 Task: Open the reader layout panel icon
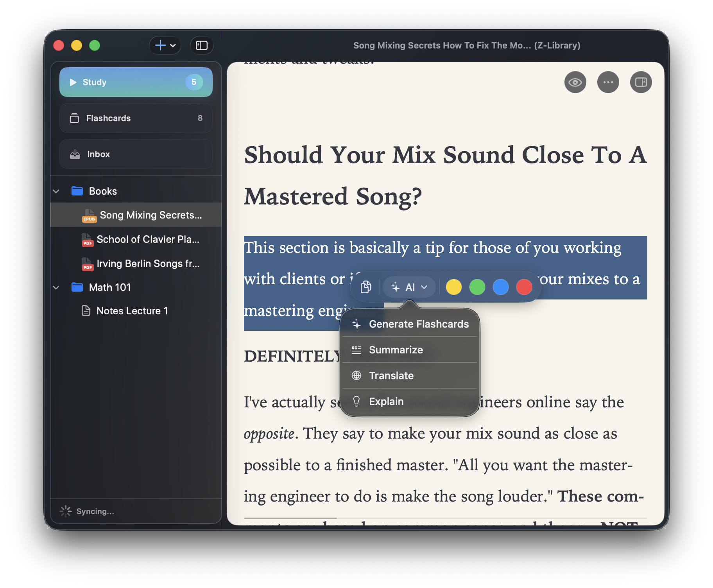pyautogui.click(x=641, y=82)
